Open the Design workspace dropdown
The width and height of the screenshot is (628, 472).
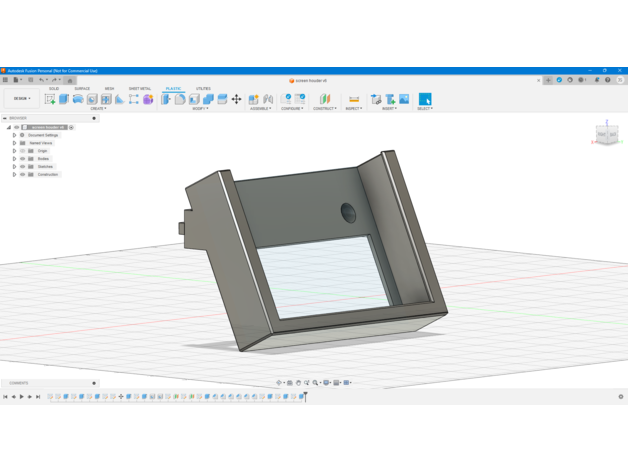click(x=21, y=99)
